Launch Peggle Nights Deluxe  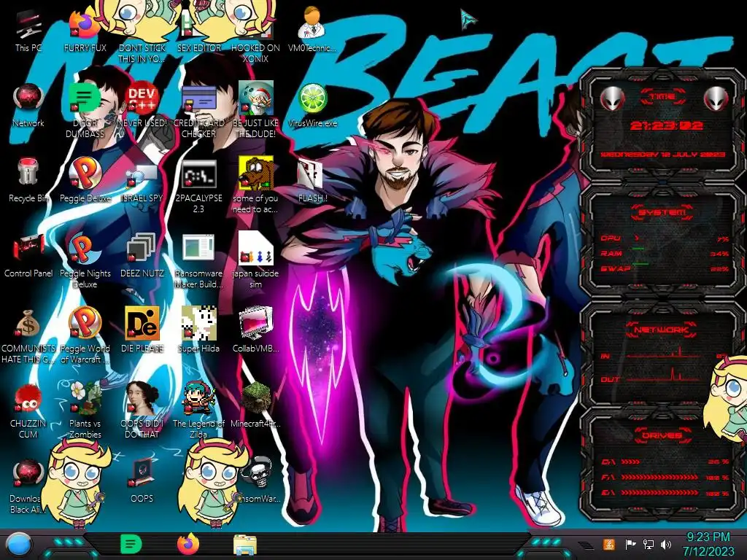click(85, 249)
